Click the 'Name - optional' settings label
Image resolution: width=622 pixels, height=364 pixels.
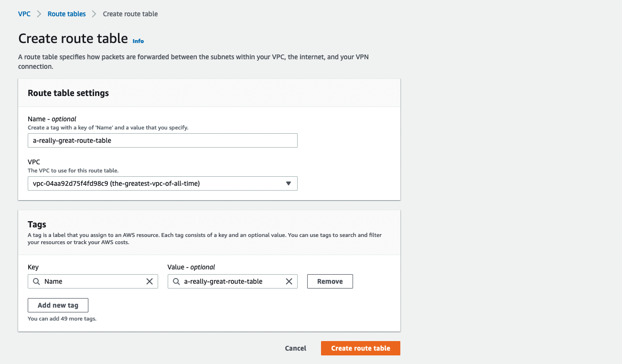click(52, 119)
